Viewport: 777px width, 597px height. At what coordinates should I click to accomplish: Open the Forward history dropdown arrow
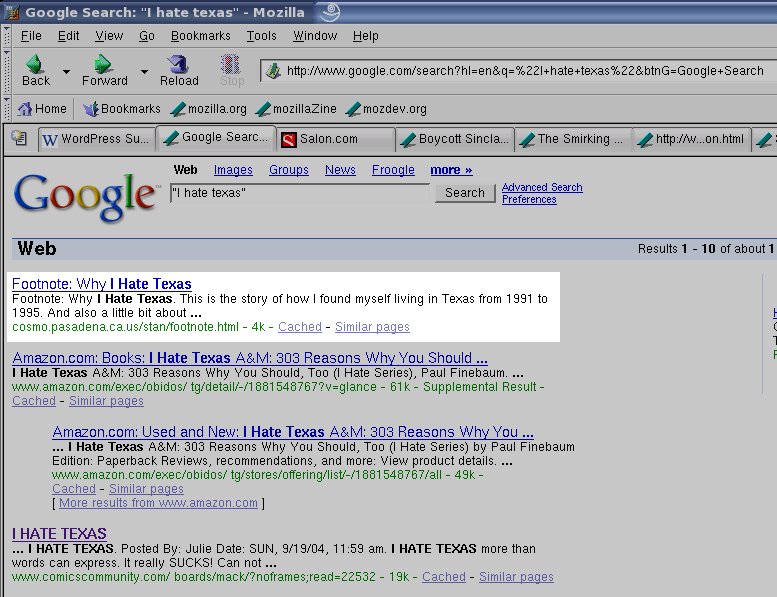[x=144, y=72]
